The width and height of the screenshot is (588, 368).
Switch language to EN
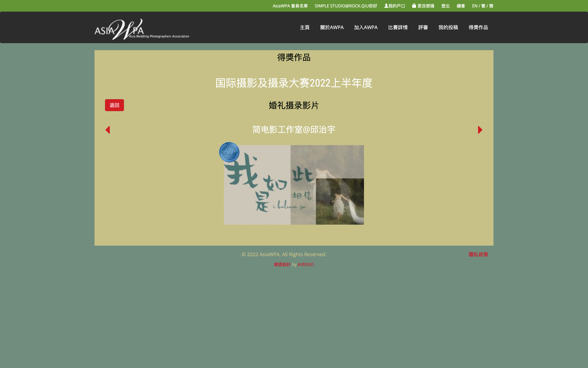[475, 6]
